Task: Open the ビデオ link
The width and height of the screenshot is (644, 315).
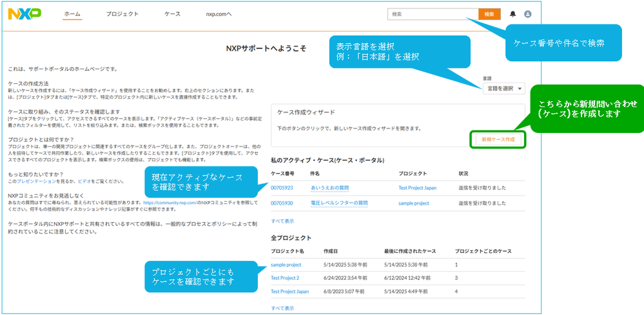Action: tap(84, 181)
